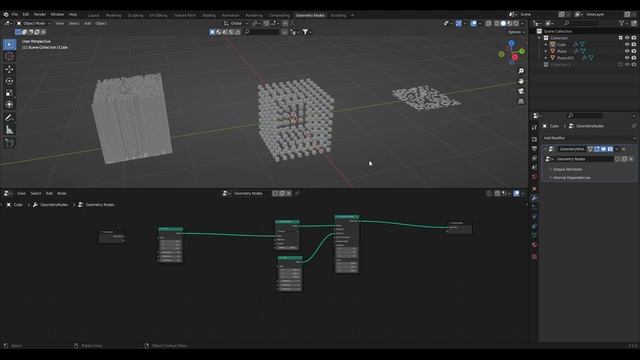Open the Global transform orientation dropdown
The width and height of the screenshot is (640, 360).
tap(236, 23)
